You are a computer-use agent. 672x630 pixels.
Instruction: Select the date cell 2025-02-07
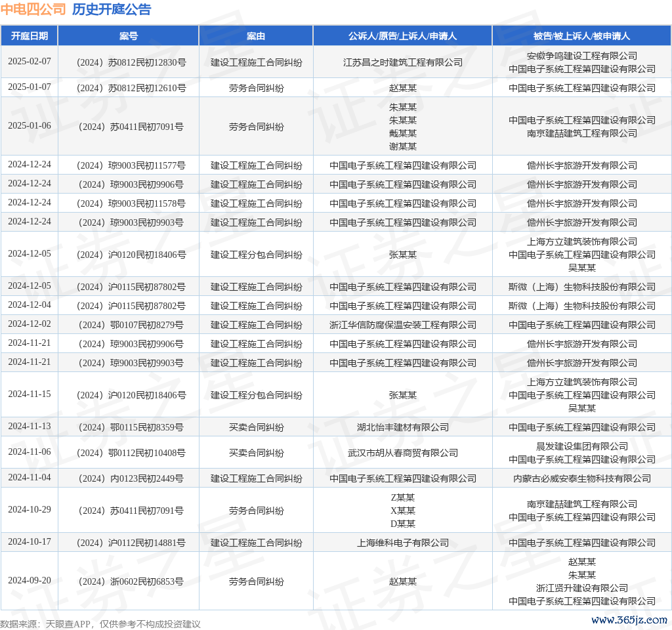coord(29,61)
